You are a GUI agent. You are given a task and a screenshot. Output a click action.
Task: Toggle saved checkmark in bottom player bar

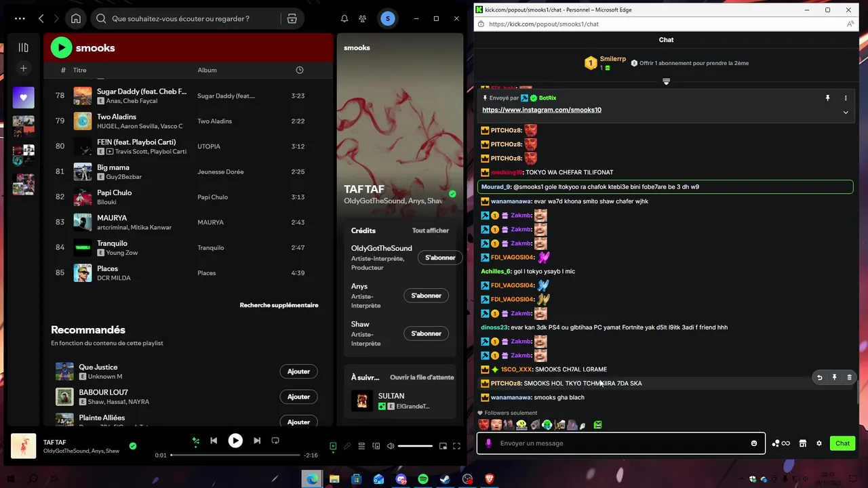(x=133, y=446)
